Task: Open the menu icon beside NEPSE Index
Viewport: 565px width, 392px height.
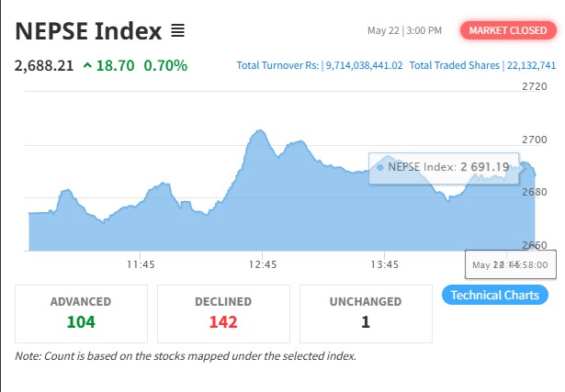Action: click(177, 31)
